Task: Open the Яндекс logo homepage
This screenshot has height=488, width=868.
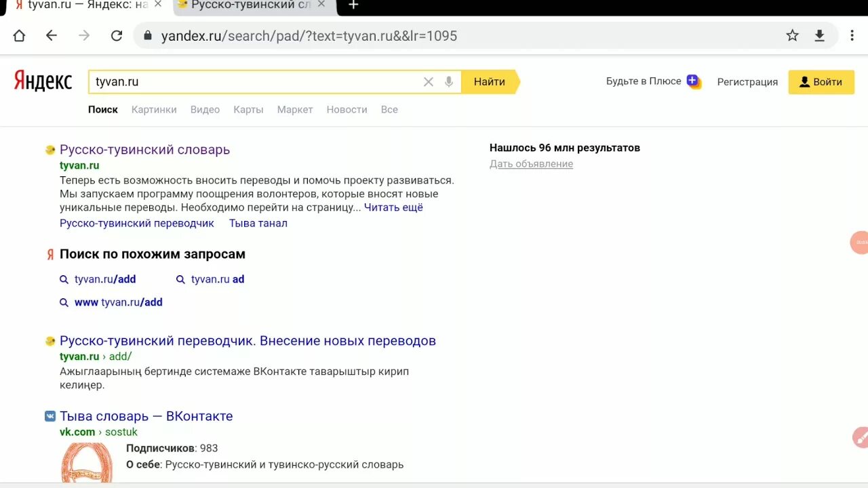Action: pyautogui.click(x=43, y=81)
